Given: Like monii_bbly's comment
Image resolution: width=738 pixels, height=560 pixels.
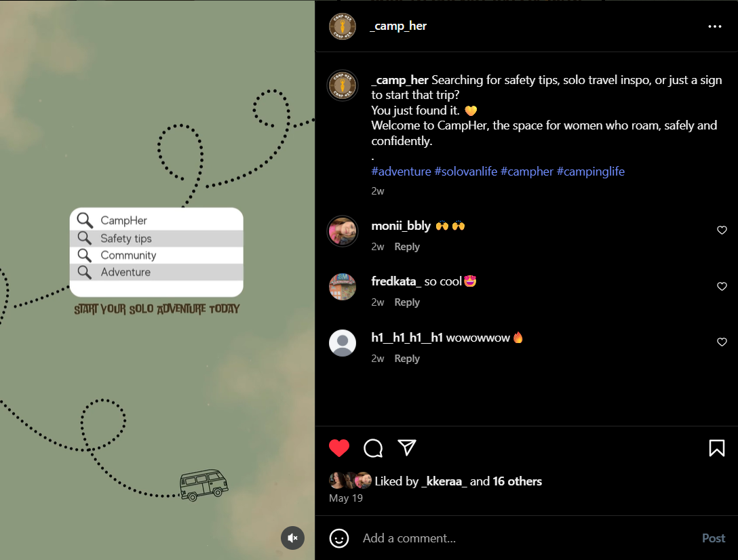Looking at the screenshot, I should (722, 230).
